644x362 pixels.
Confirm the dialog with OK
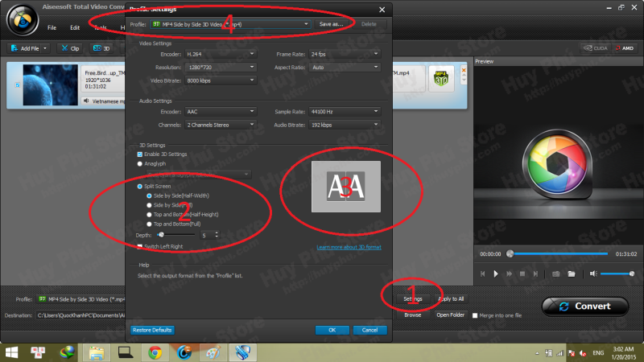[332, 330]
